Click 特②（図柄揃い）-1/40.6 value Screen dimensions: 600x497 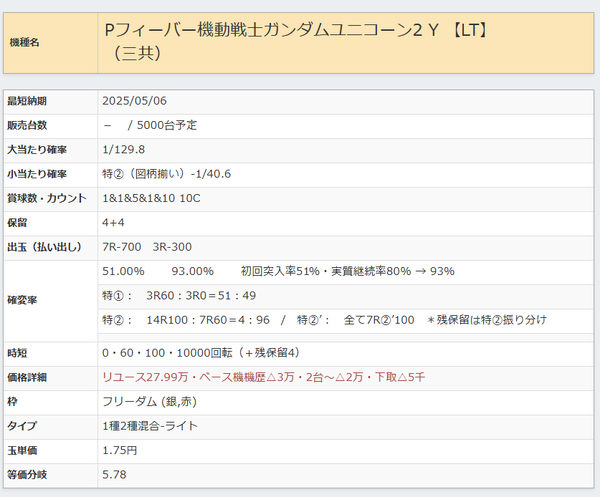pos(166,174)
